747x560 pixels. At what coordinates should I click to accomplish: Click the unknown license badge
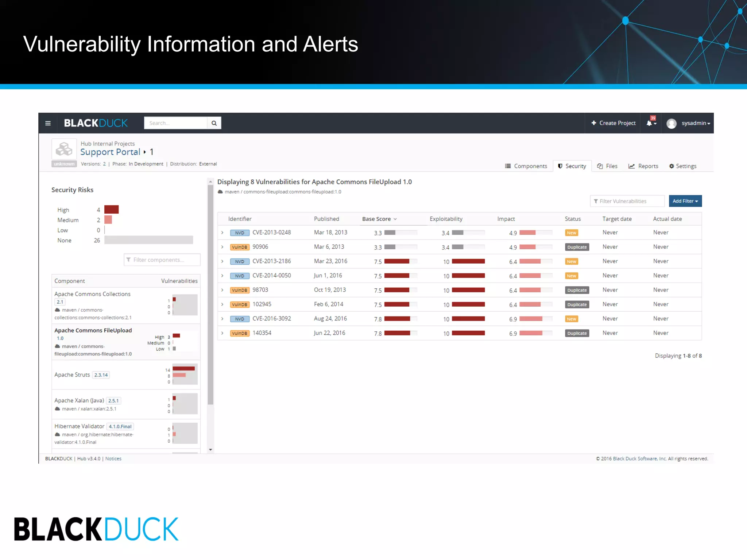click(64, 164)
